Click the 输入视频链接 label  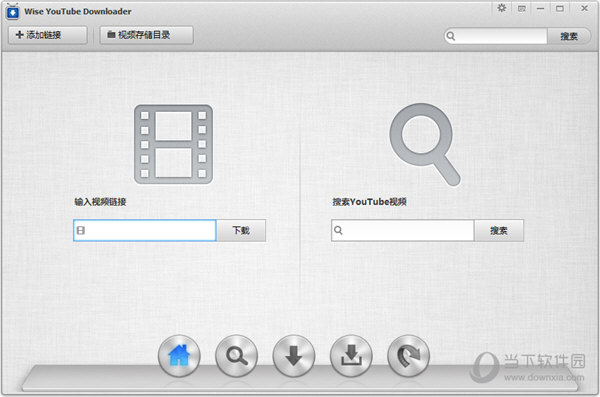100,202
